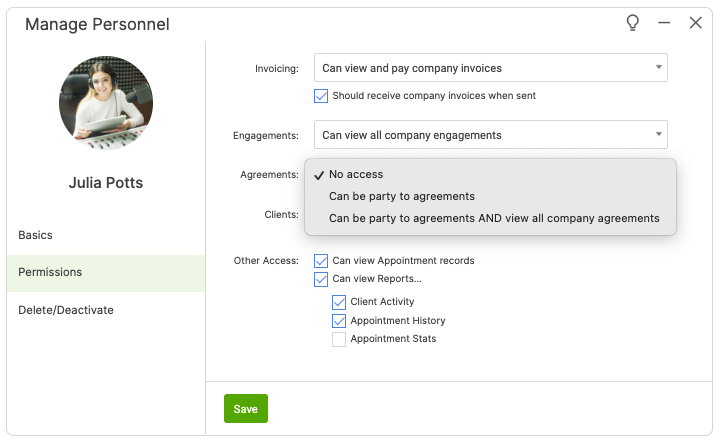Enable Appointment Stats report
The height and width of the screenshot is (441, 720).
(339, 339)
